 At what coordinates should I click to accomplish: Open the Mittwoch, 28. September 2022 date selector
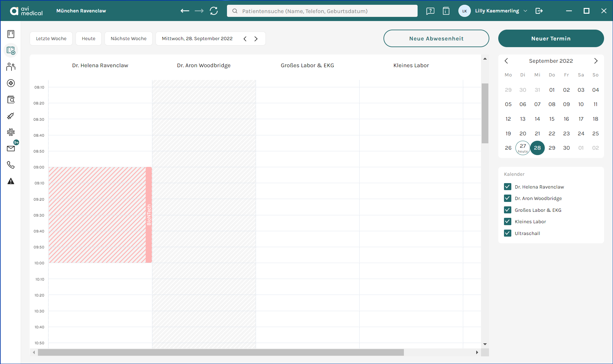tap(197, 39)
